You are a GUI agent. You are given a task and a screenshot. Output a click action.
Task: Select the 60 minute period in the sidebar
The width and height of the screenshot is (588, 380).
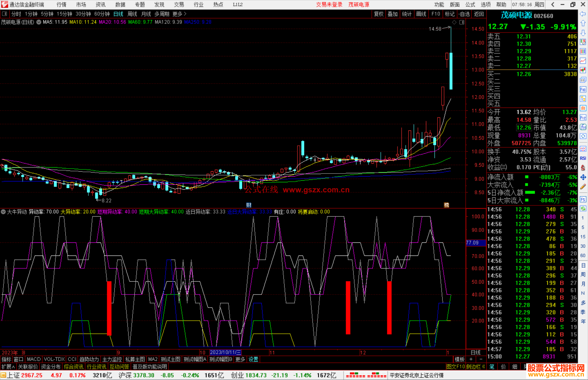[583, 256]
